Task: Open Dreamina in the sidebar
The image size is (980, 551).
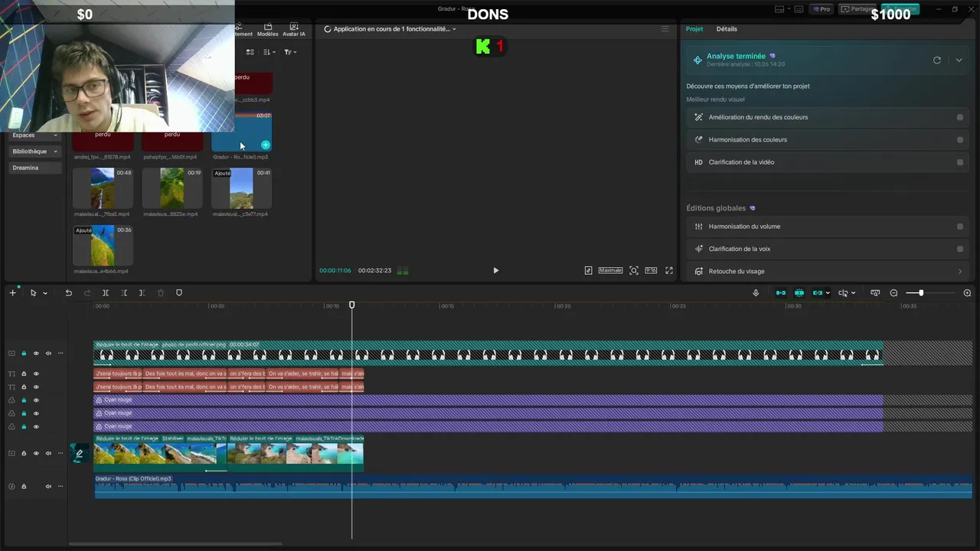Action: pyautogui.click(x=34, y=168)
